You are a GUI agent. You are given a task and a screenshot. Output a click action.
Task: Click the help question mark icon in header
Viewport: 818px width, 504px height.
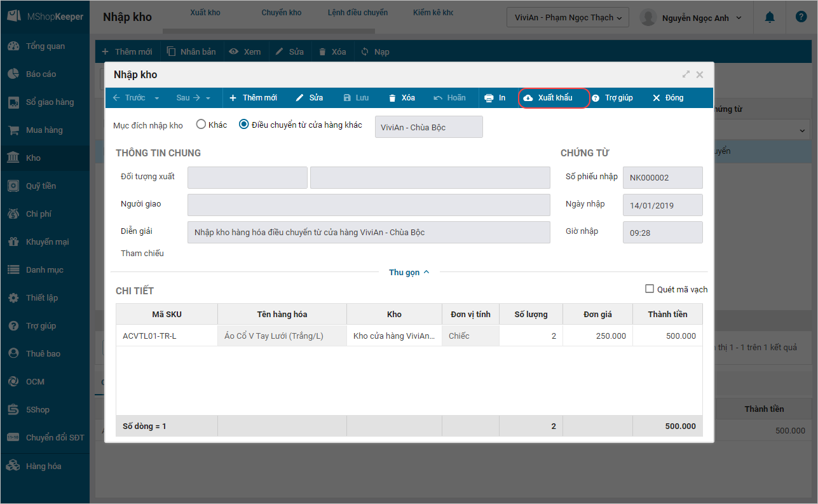coord(801,17)
